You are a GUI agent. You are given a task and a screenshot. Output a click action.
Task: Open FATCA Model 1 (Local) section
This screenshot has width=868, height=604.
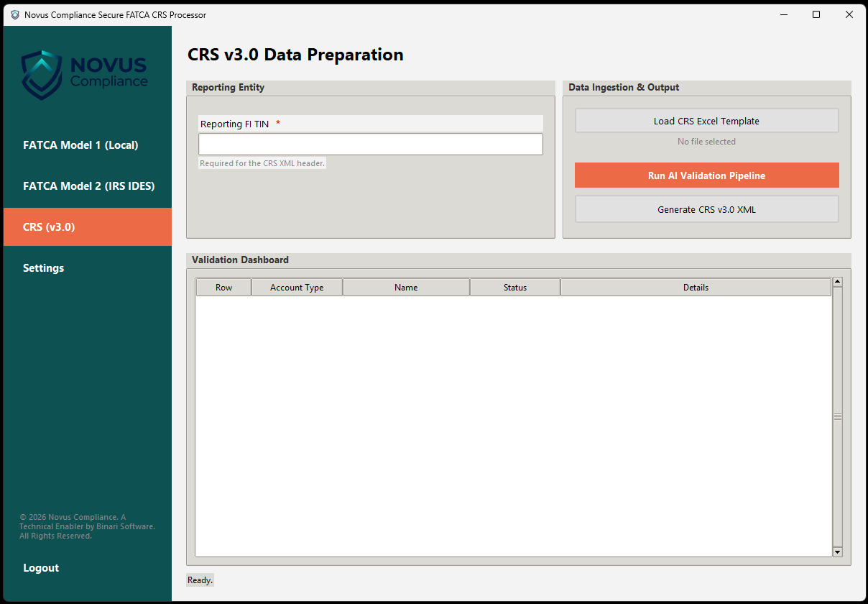coord(88,145)
